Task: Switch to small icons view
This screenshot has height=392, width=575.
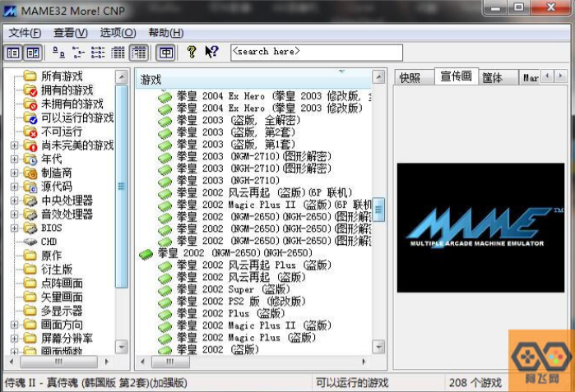Action: (x=78, y=53)
